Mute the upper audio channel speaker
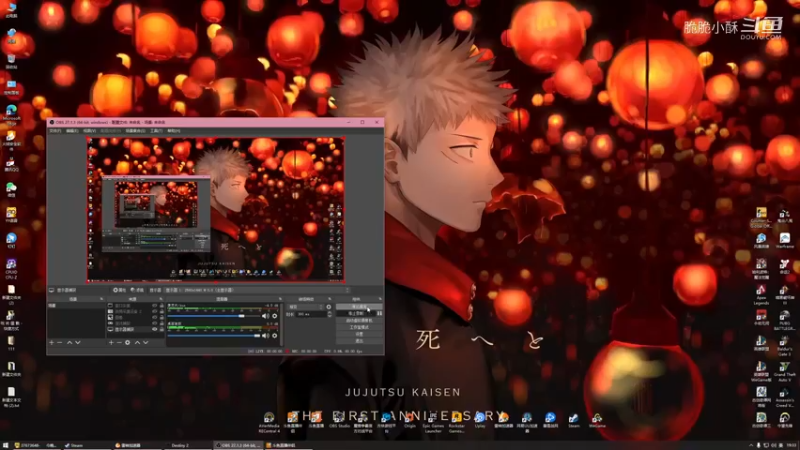Image resolution: width=800 pixels, height=450 pixels. coord(265,316)
